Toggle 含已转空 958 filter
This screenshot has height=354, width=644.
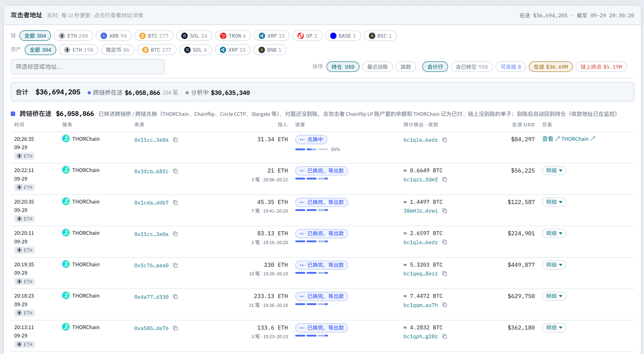click(472, 67)
